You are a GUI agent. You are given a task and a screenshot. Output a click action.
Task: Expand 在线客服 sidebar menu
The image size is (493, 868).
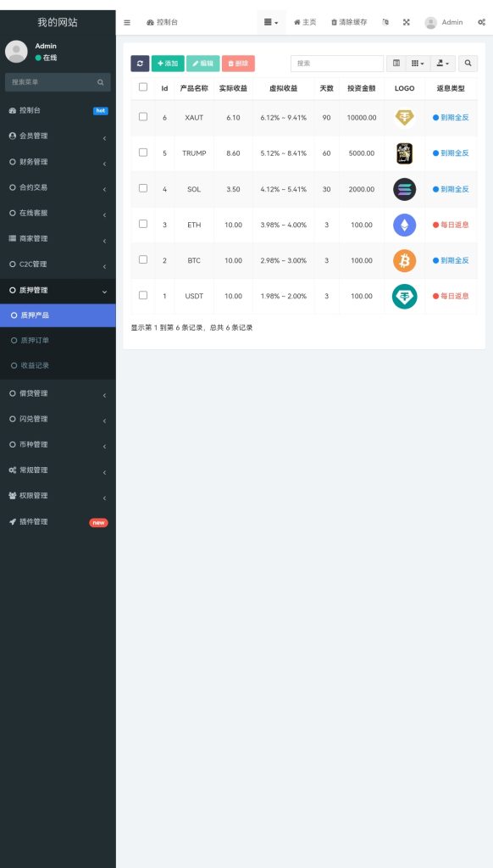58,213
